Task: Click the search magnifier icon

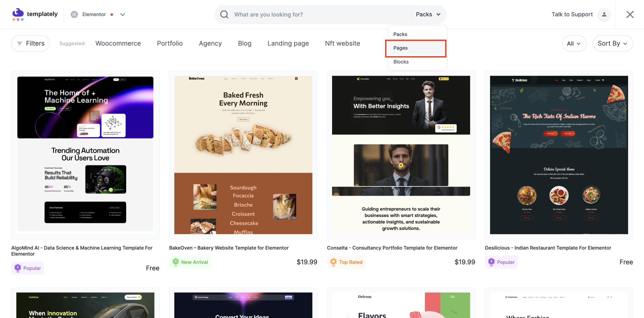Action: point(224,14)
